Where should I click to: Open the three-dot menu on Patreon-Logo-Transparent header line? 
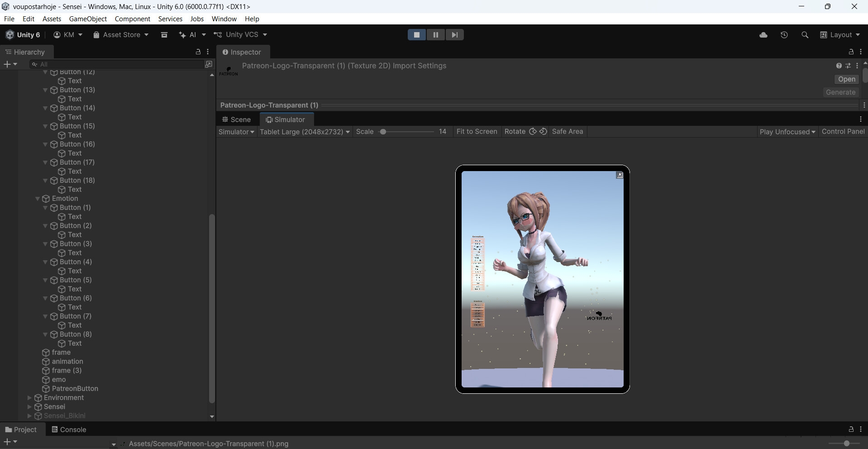(x=864, y=105)
